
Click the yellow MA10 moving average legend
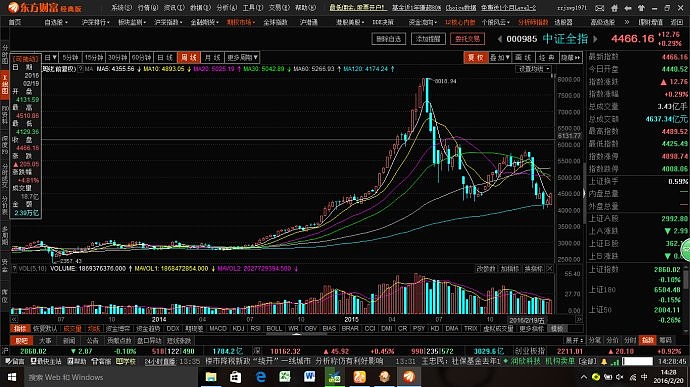coord(163,69)
